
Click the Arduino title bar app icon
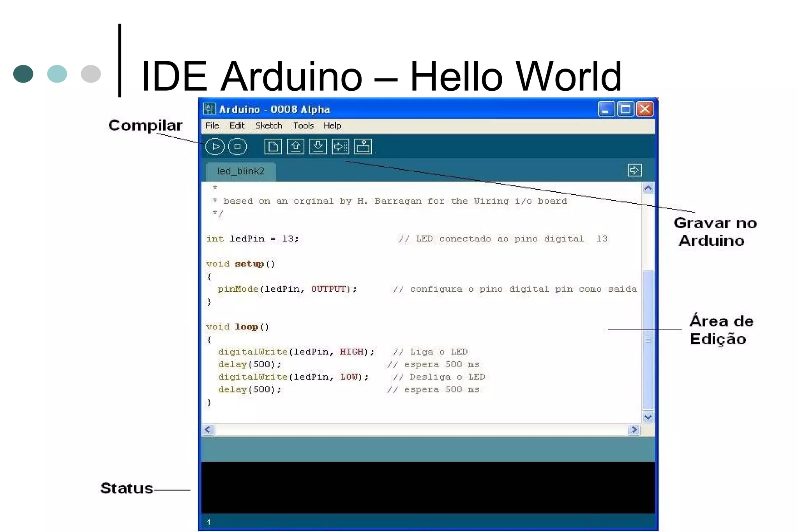click(x=209, y=109)
